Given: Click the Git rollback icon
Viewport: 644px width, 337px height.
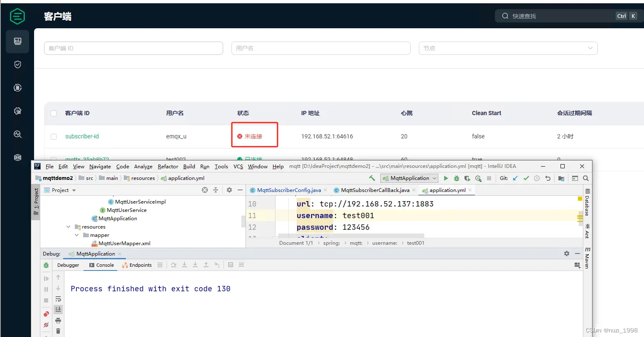Looking at the screenshot, I should (x=548, y=178).
